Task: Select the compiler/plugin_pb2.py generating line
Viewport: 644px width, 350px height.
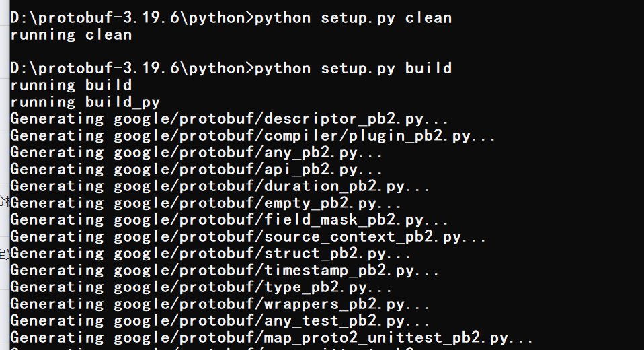Action: (253, 136)
